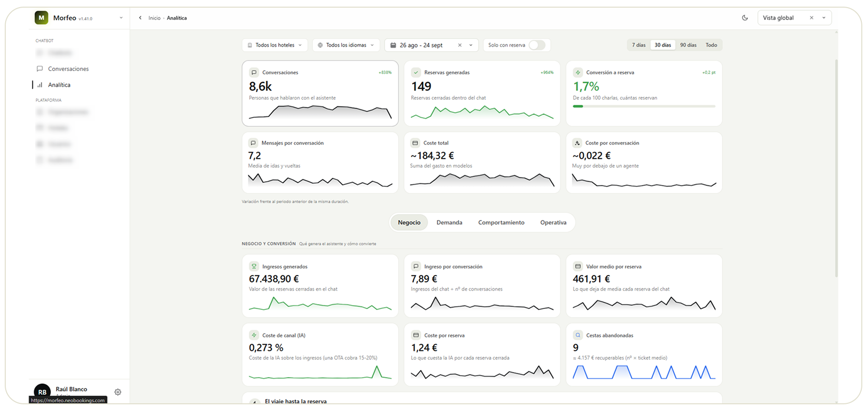The height and width of the screenshot is (410, 868).
Task: Click the Reservas generadas checkmark icon
Action: 416,72
